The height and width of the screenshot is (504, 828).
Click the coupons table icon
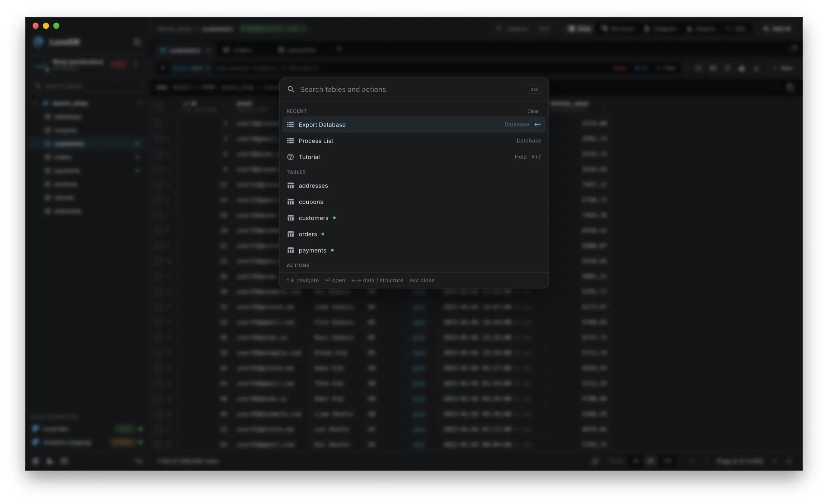290,202
